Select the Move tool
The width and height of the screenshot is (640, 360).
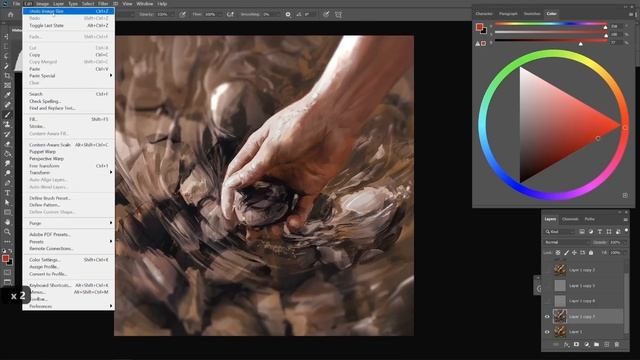[7, 36]
